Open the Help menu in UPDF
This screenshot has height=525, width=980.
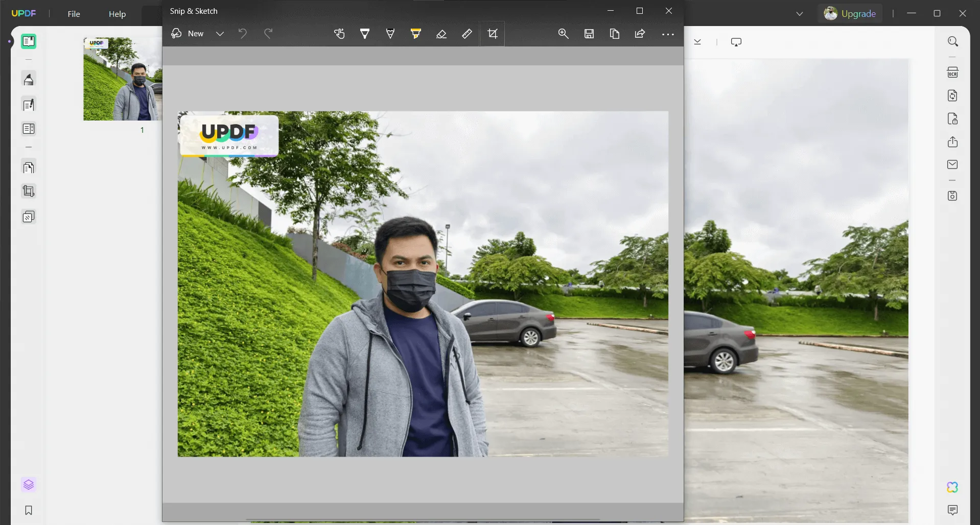coord(117,14)
